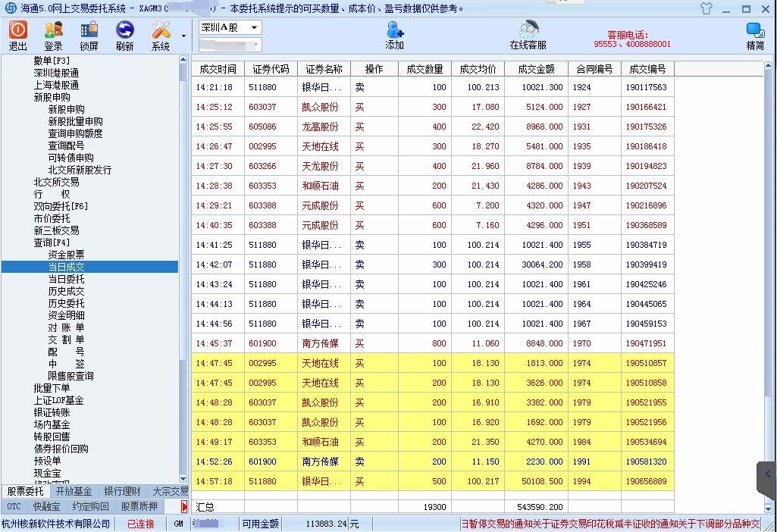This screenshot has height=532, width=777.
Task: Open 历史成交 in the sidebar
Action: click(x=67, y=291)
